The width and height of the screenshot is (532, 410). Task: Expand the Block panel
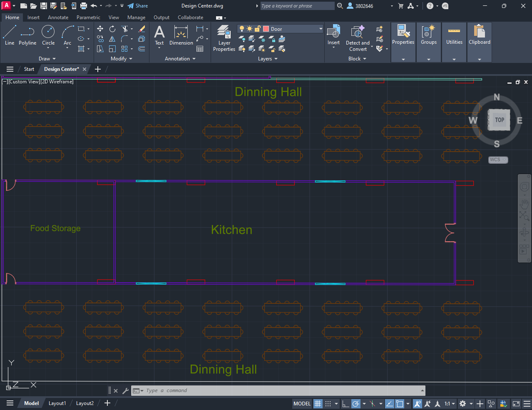point(357,59)
